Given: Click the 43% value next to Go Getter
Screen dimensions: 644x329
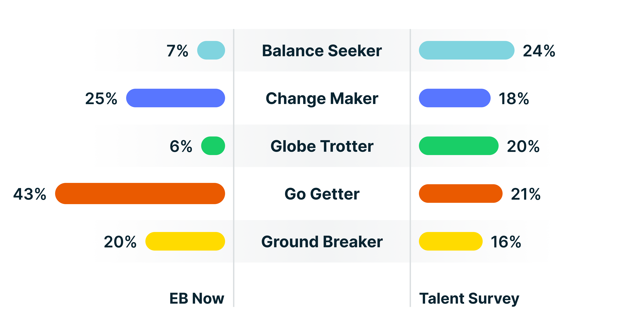Looking at the screenshot, I should pyautogui.click(x=30, y=194).
